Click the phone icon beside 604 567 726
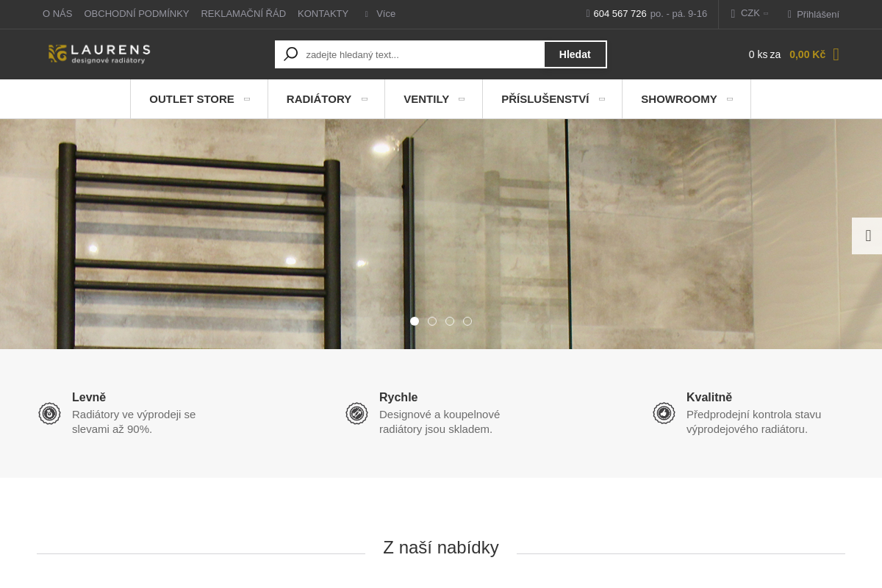The height and width of the screenshot is (588, 882). tap(588, 13)
